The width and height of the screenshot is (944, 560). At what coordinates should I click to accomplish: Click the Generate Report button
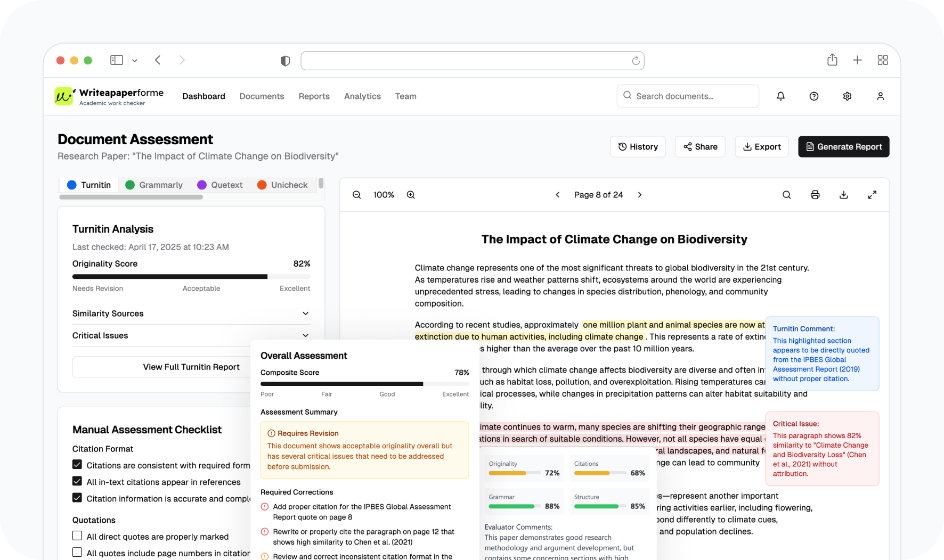pos(843,146)
